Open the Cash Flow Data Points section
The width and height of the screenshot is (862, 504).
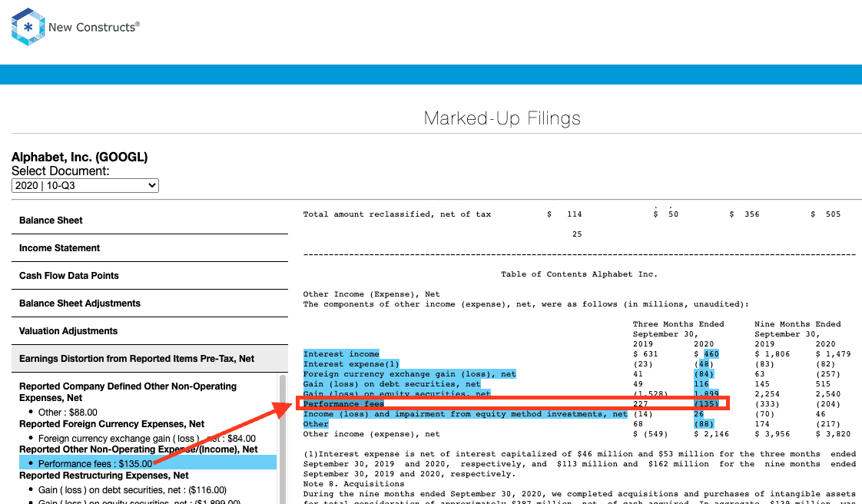pos(150,275)
